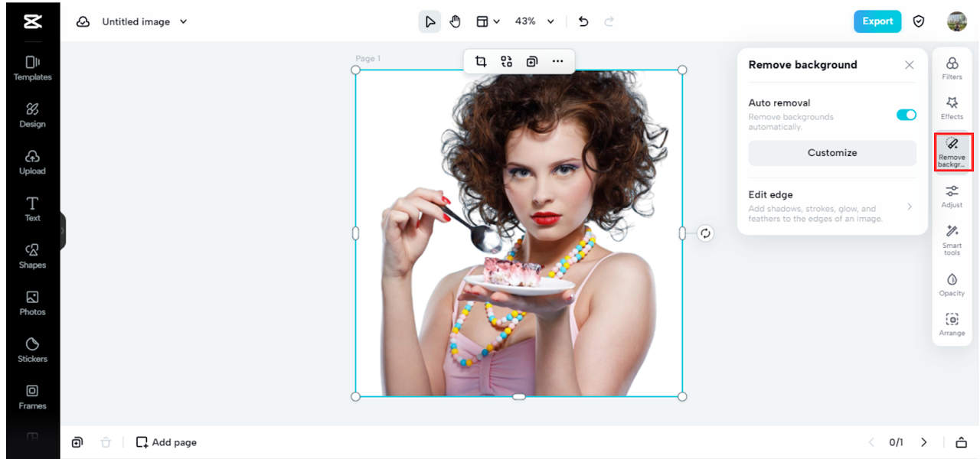This screenshot has height=459, width=980.
Task: Open the 43% zoom level dropdown
Action: point(534,21)
